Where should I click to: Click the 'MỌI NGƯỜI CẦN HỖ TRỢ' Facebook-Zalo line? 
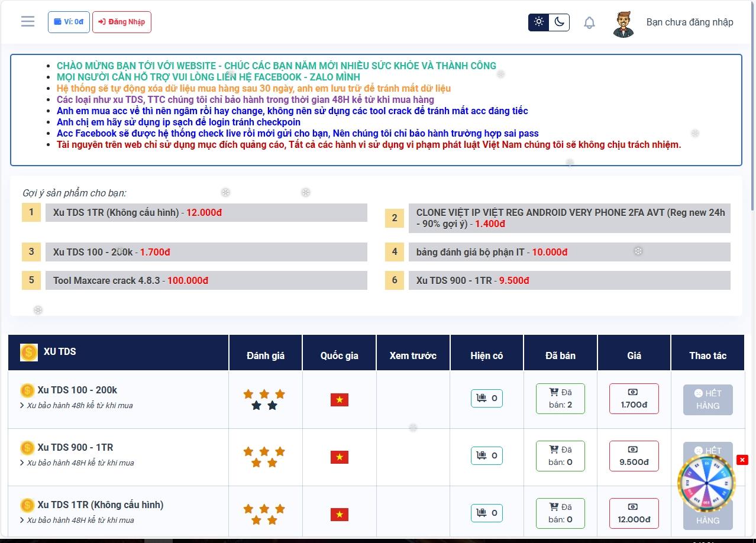pos(208,77)
